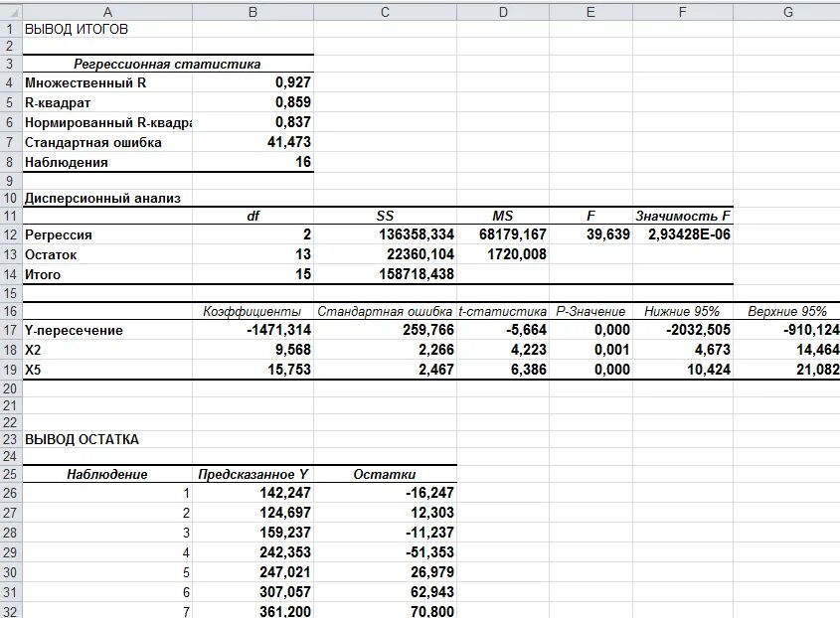The height and width of the screenshot is (618, 840).
Task: Select the 'Итого' row label
Action: (x=107, y=274)
